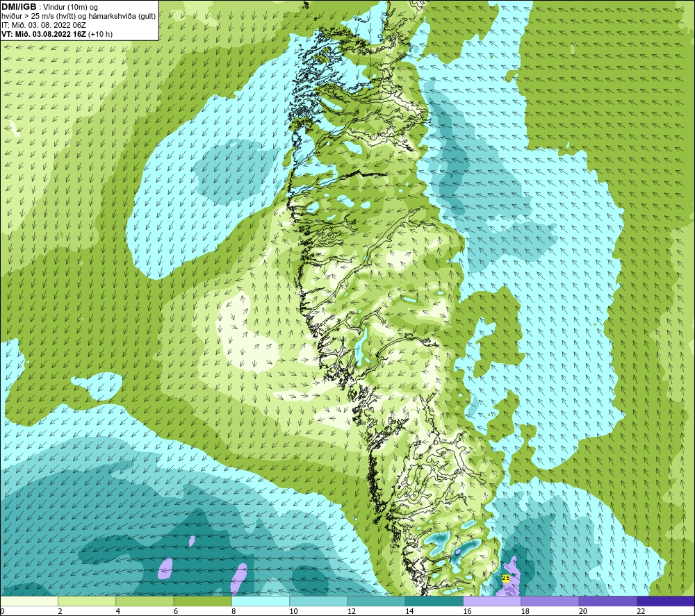Image resolution: width=695 pixels, height=616 pixels.
Task: Click the "VT: Mið. 03.08.2022 16Z" valid time
Action: (x=44, y=34)
